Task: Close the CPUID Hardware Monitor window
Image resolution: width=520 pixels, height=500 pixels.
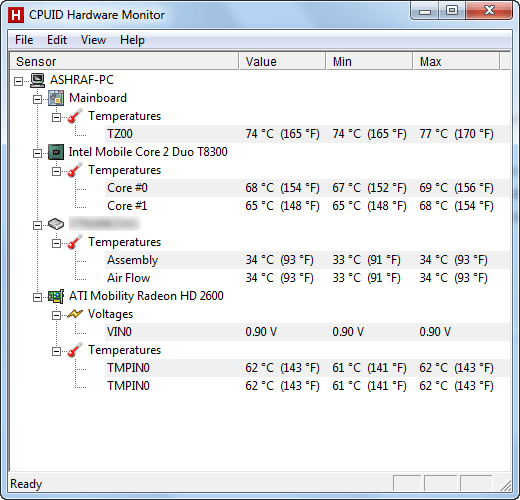Action: 489,11
